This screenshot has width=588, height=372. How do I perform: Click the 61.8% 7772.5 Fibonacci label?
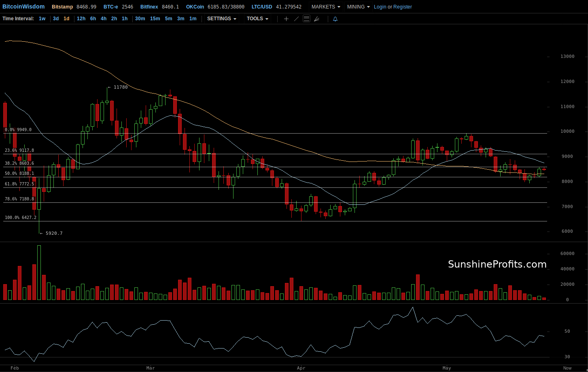(x=19, y=184)
